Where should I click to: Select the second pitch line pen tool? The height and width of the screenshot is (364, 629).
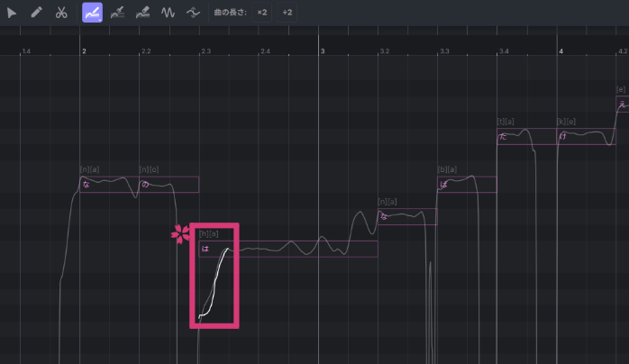(117, 13)
